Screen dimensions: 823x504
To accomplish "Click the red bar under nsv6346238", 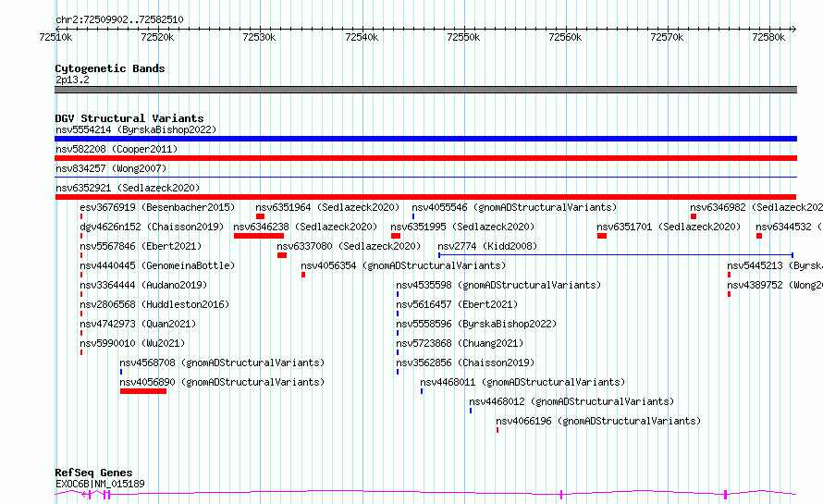I will 259,236.
